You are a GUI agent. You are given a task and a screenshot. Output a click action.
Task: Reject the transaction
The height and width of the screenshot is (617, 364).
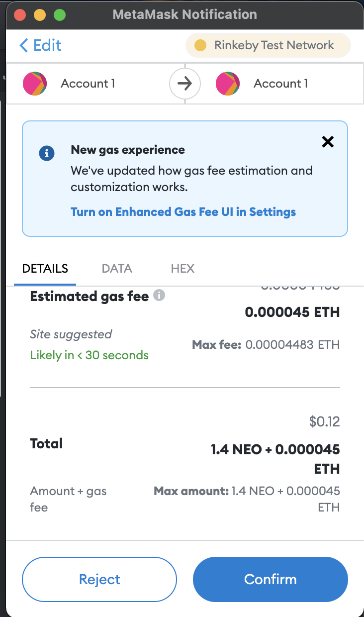click(99, 579)
